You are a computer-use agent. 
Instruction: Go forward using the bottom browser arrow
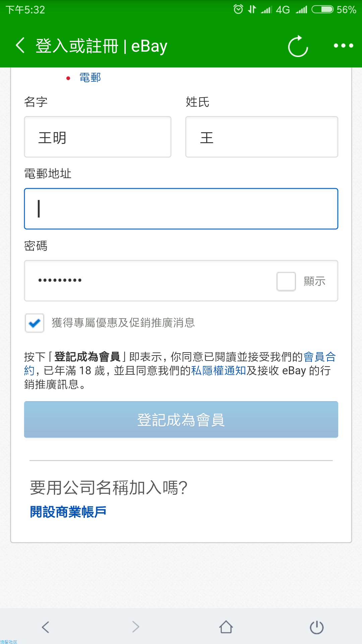coord(136,627)
